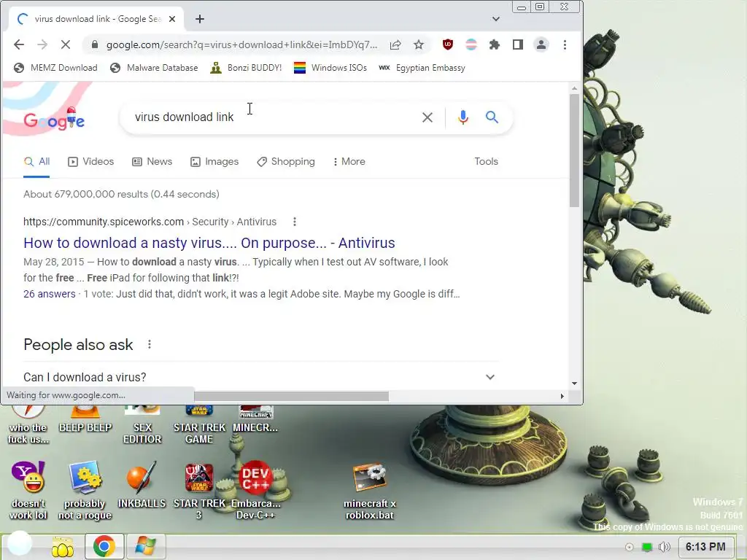Image resolution: width=747 pixels, height=560 pixels.
Task: Click the Windows flag taskbar button
Action: pos(145,546)
